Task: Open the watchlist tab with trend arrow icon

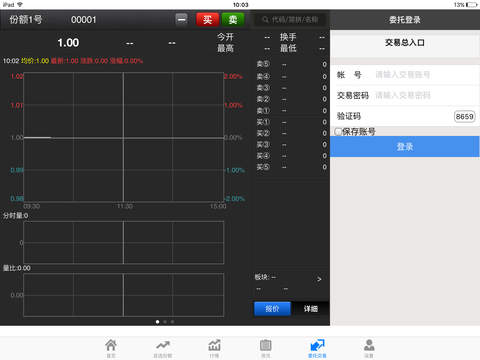Action: click(163, 348)
